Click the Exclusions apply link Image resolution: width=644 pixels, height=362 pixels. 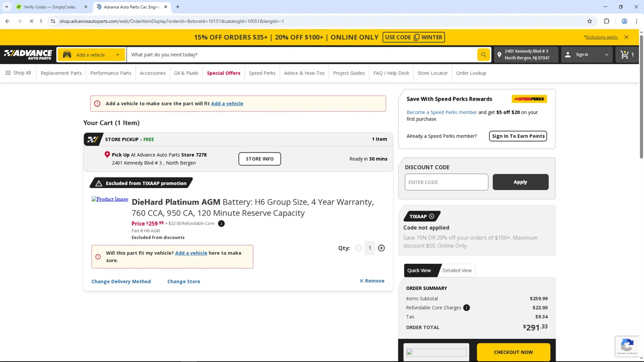pyautogui.click(x=601, y=37)
